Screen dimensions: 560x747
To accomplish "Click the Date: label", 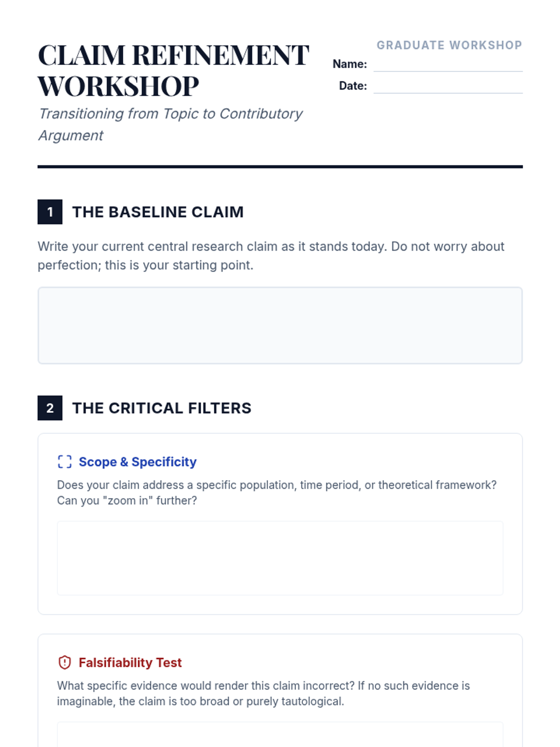I will pos(353,86).
